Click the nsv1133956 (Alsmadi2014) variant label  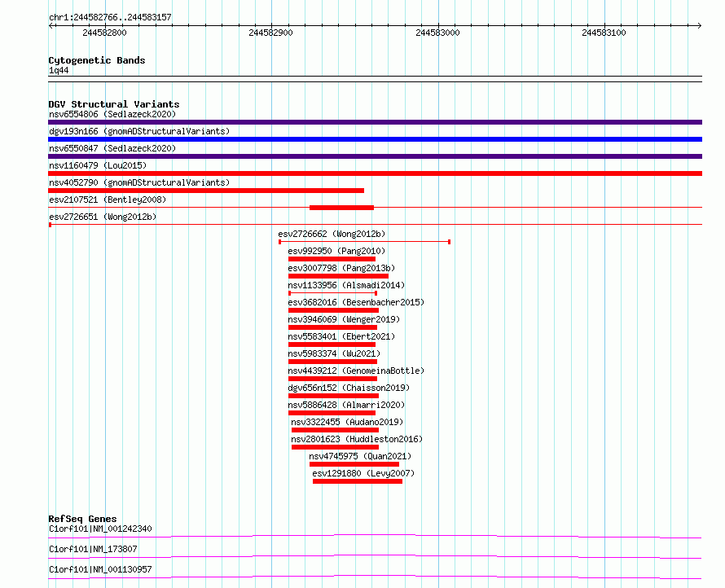tap(346, 285)
